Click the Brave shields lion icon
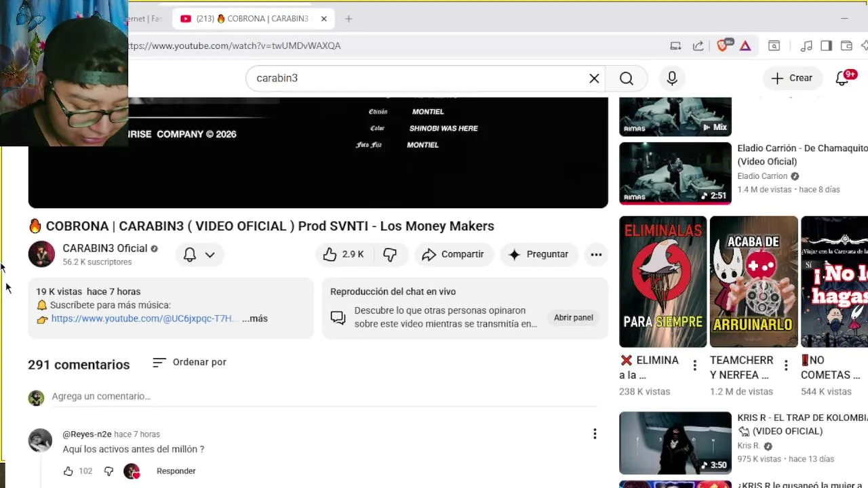The image size is (868, 488). point(723,45)
